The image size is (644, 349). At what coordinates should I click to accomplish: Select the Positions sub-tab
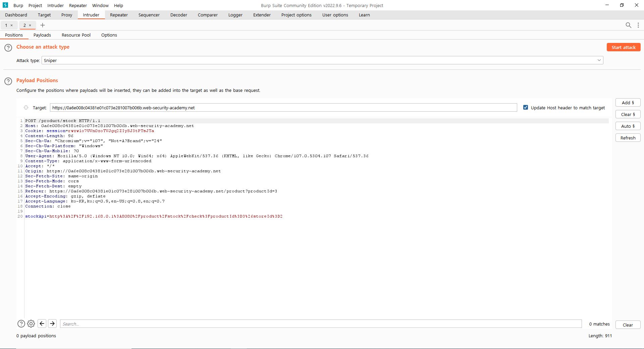click(x=14, y=35)
